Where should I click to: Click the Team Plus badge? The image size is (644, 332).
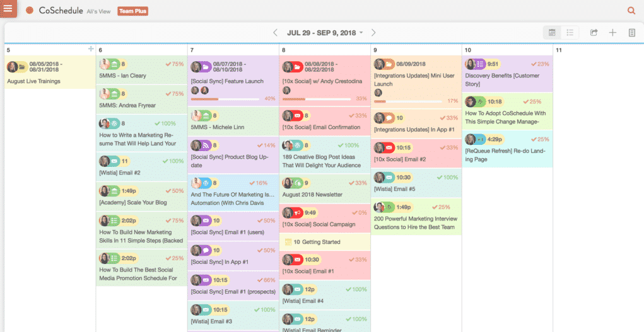pyautogui.click(x=132, y=11)
